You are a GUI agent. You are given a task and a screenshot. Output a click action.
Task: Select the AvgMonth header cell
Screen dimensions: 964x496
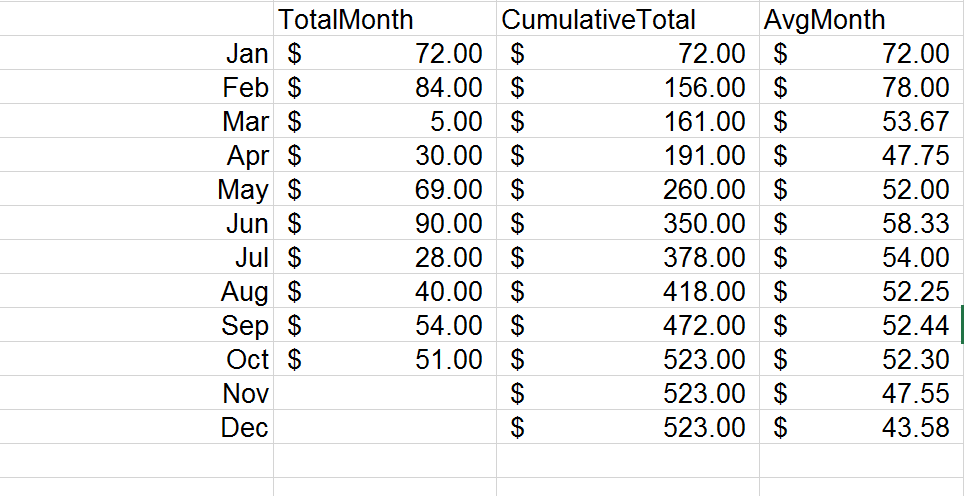coord(861,18)
